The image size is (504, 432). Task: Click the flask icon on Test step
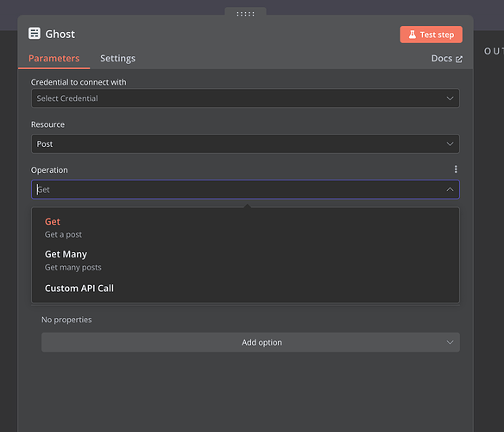(412, 35)
